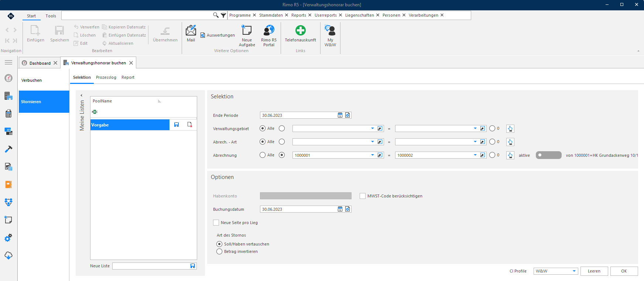Select Verbuchen in the left panel
Viewport: 644px width, 281px height.
pyautogui.click(x=44, y=80)
